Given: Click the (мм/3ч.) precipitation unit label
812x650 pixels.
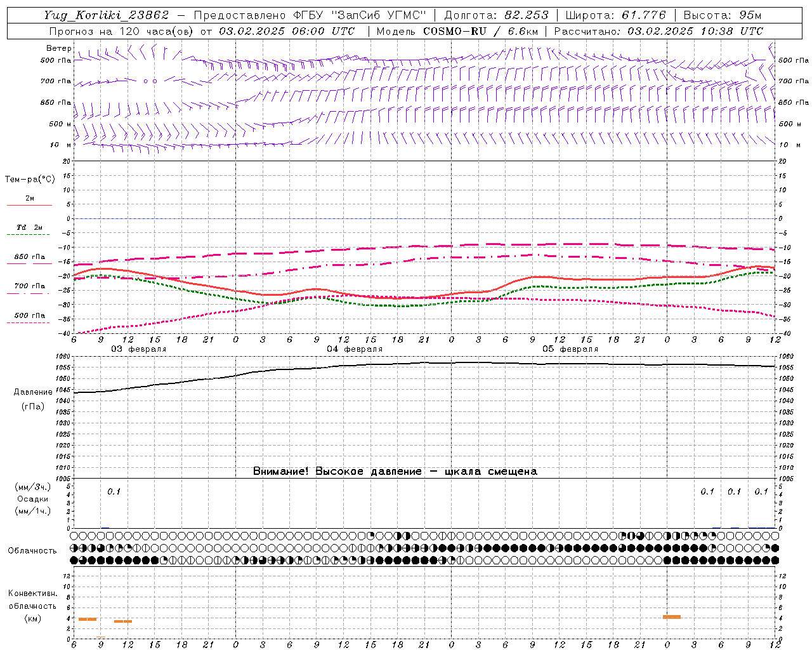Looking at the screenshot, I should click(33, 487).
